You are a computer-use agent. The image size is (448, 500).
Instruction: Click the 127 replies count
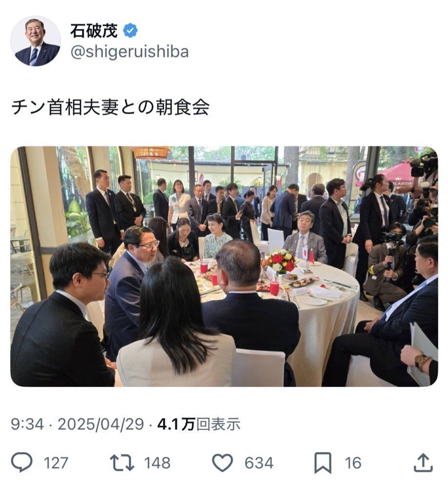56,463
